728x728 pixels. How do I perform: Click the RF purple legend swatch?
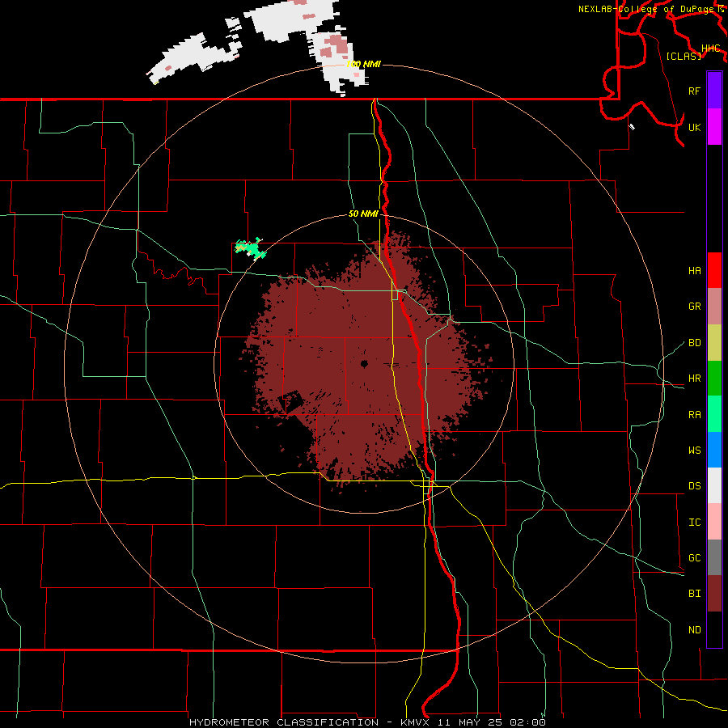pos(714,91)
